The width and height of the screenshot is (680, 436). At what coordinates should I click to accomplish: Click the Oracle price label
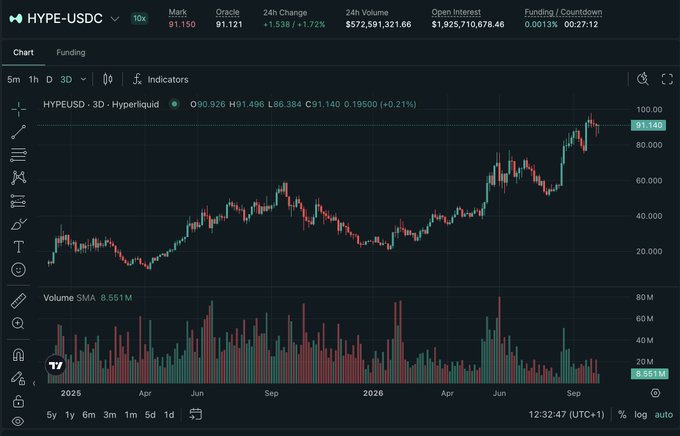(228, 12)
